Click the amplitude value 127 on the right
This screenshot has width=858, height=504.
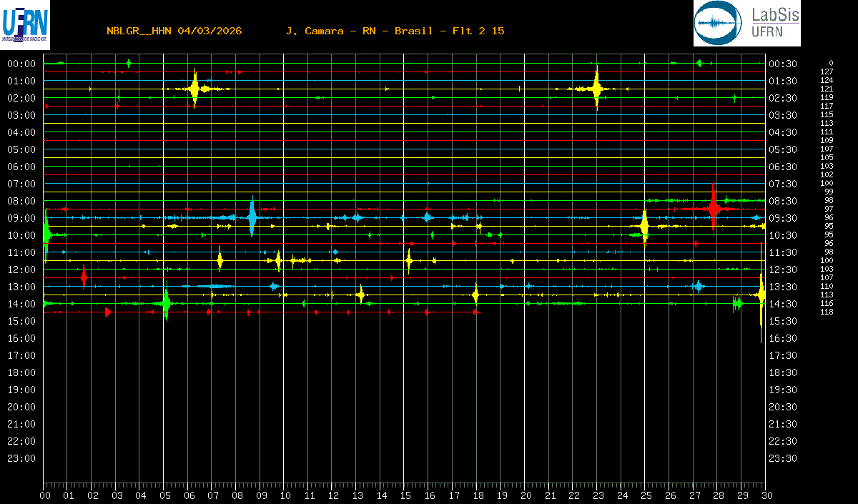pyautogui.click(x=827, y=71)
